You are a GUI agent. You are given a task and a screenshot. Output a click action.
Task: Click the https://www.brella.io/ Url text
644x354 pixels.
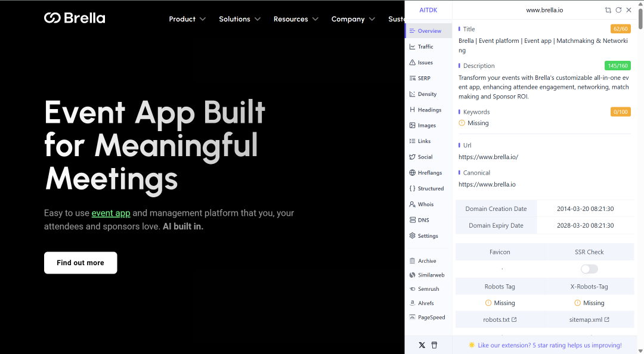click(488, 157)
